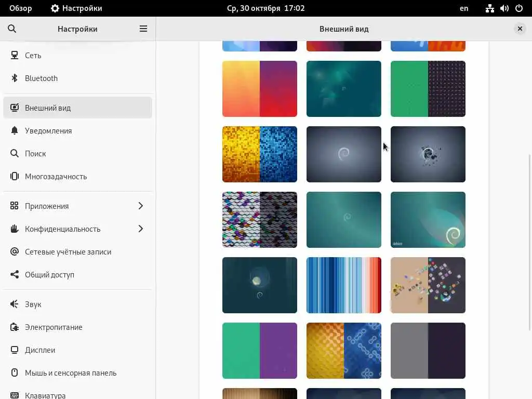
Task: Click the gear icon beside Настройки in top bar
Action: coord(55,8)
